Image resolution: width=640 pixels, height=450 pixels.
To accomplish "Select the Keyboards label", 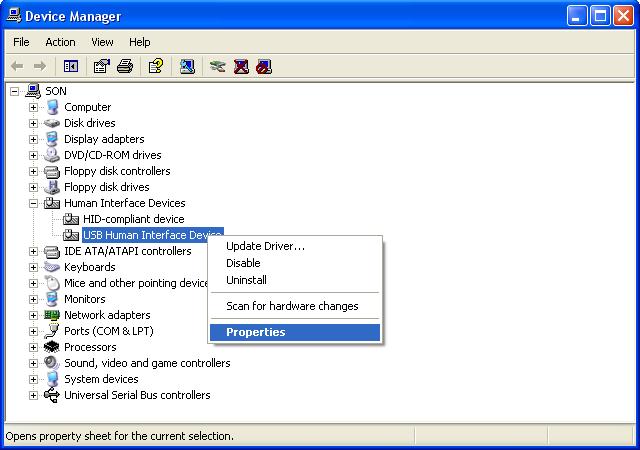I will (90, 267).
